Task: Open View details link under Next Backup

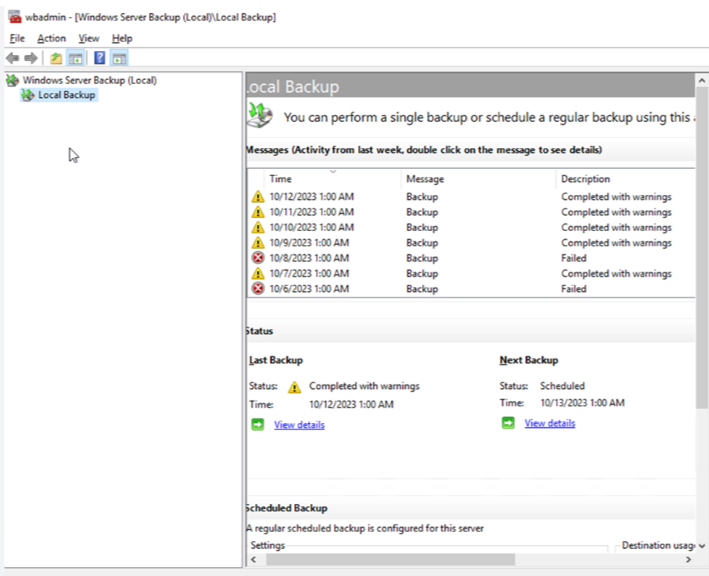Action: [549, 424]
